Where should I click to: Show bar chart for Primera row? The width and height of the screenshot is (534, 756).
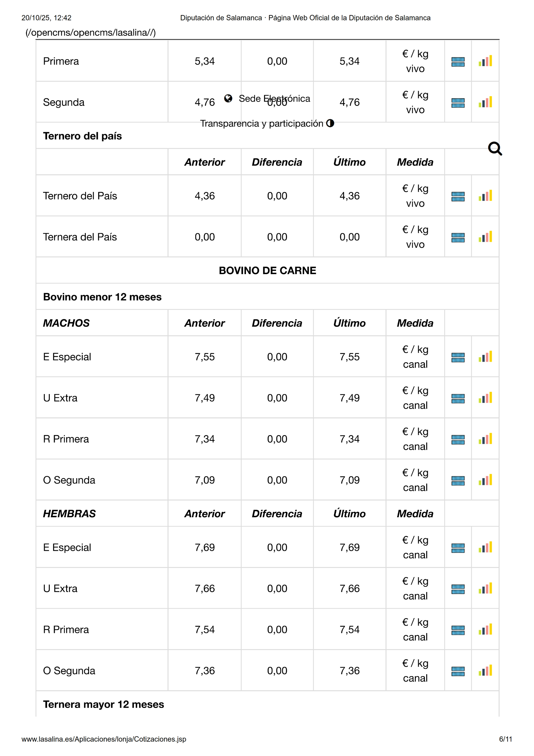(x=485, y=61)
